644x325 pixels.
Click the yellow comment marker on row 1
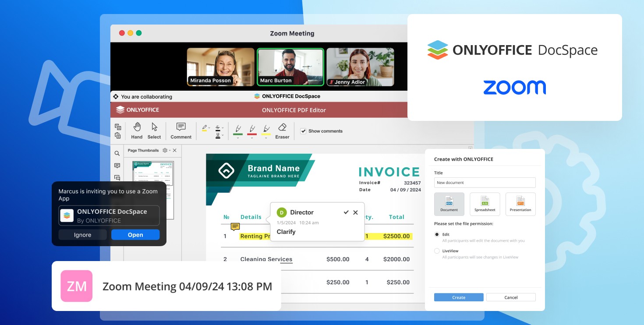pos(235,226)
